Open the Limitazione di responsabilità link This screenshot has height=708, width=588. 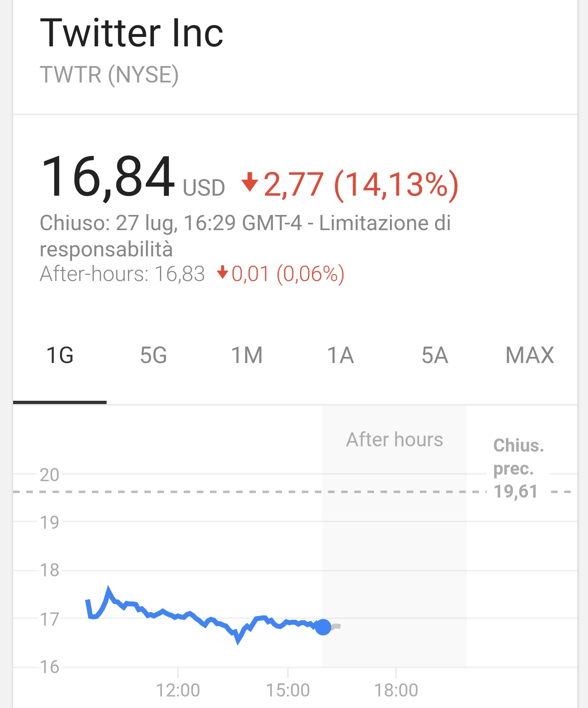click(245, 236)
